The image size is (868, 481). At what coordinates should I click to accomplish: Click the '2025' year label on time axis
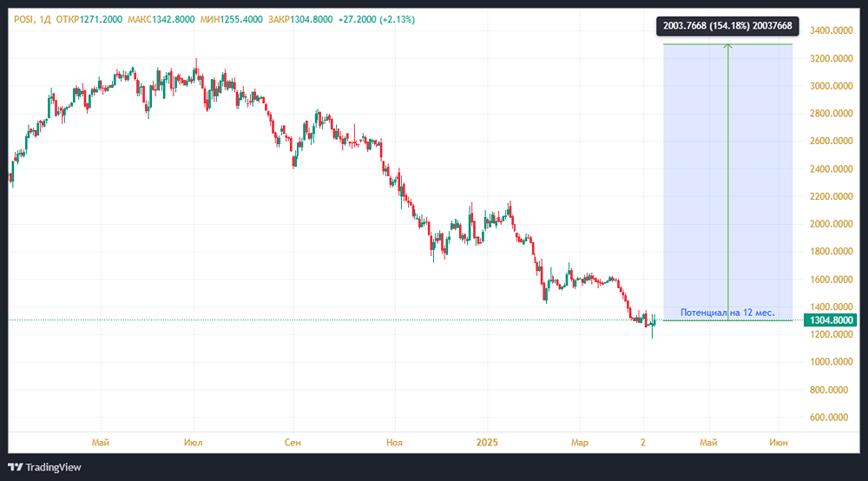(x=489, y=443)
